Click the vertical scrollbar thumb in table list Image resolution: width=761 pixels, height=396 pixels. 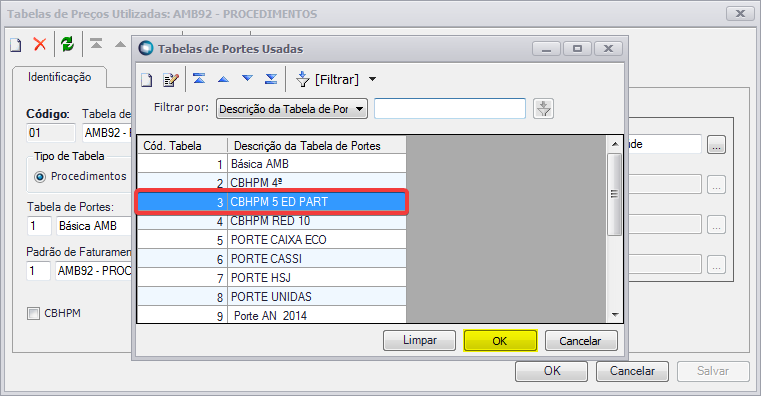614,194
